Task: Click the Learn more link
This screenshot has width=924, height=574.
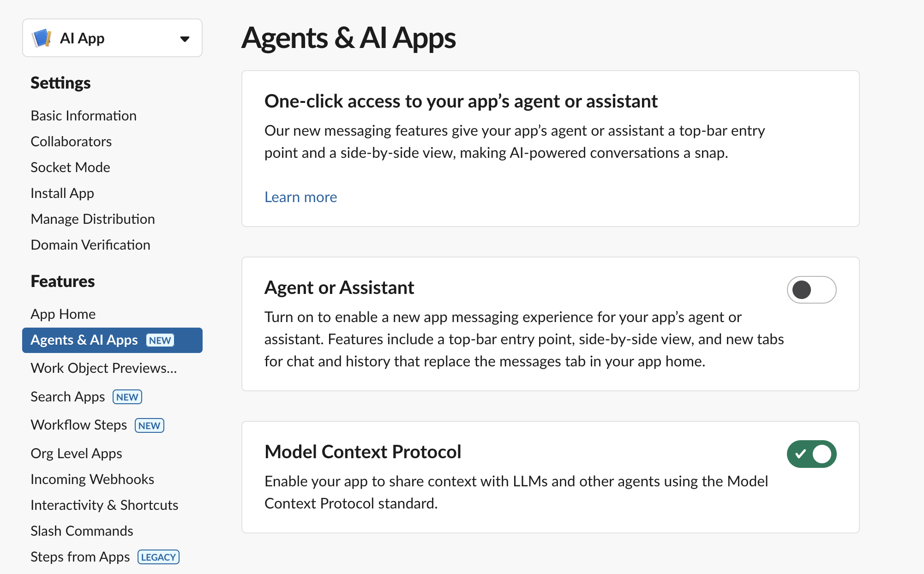Action: (300, 197)
